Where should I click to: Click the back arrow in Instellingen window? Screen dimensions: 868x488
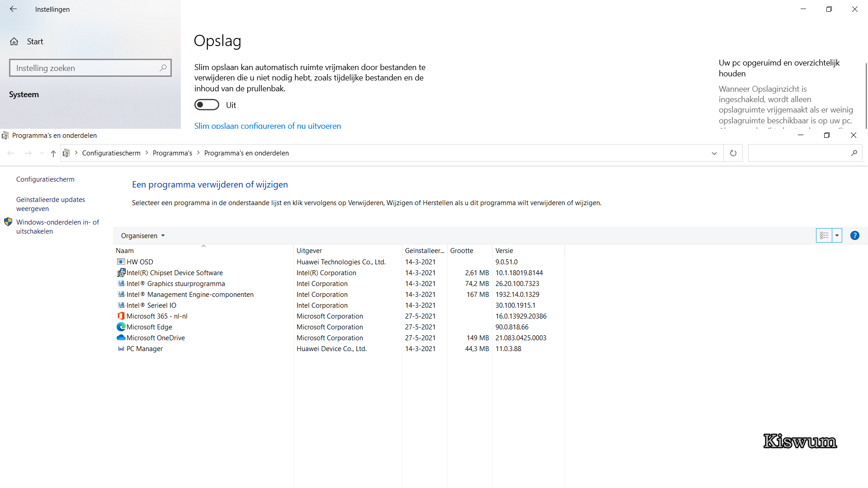pos(13,9)
